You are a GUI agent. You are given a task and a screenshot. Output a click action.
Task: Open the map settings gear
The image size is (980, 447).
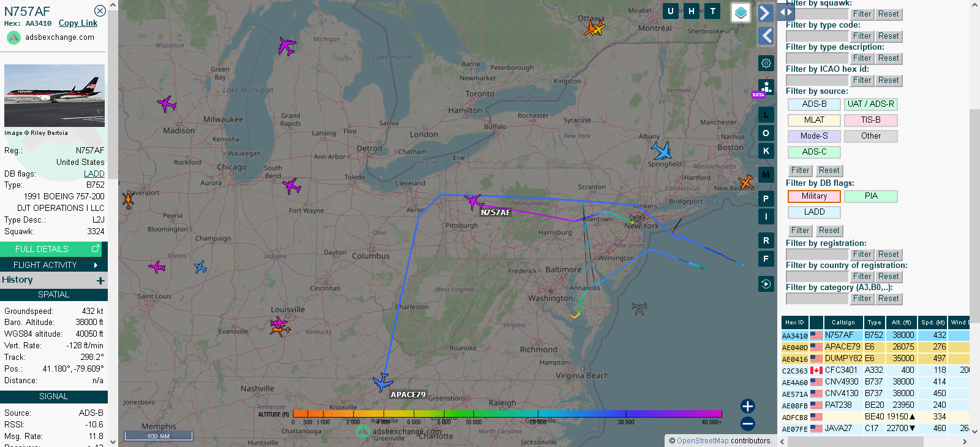[x=766, y=63]
